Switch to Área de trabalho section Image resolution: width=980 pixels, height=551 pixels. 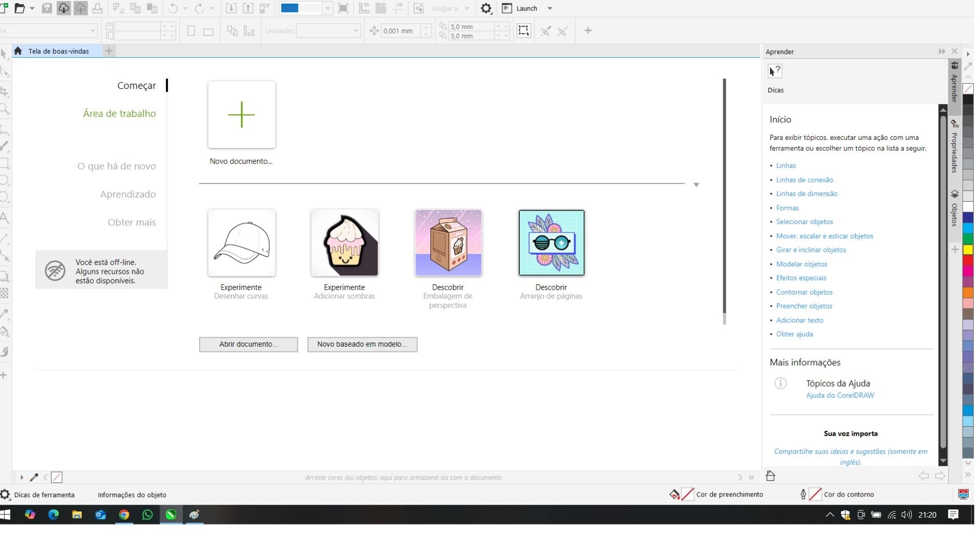tap(119, 113)
